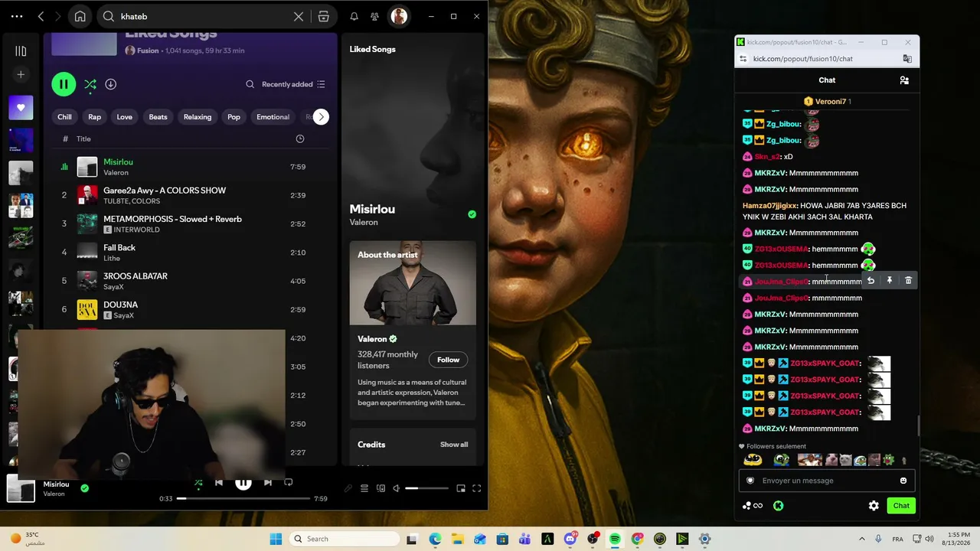980x551 pixels.
Task: Open the Browse icon next to search
Action: coord(324,16)
